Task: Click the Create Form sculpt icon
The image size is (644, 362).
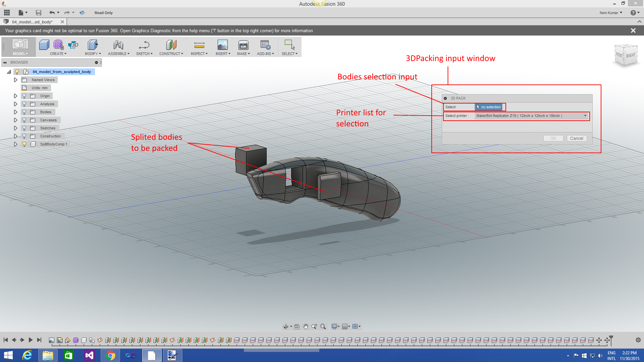Action: tap(58, 45)
